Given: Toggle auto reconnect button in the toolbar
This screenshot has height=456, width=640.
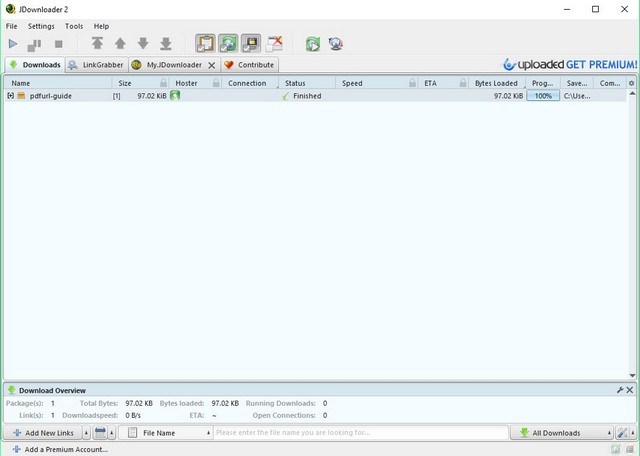Looking at the screenshot, I should (228, 44).
